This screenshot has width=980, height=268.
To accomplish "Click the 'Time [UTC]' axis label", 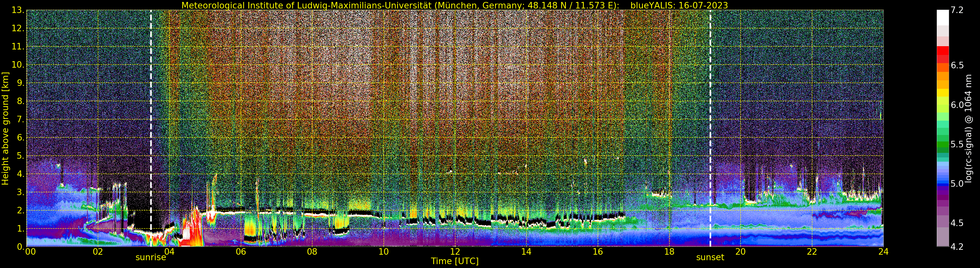I will click(x=455, y=261).
